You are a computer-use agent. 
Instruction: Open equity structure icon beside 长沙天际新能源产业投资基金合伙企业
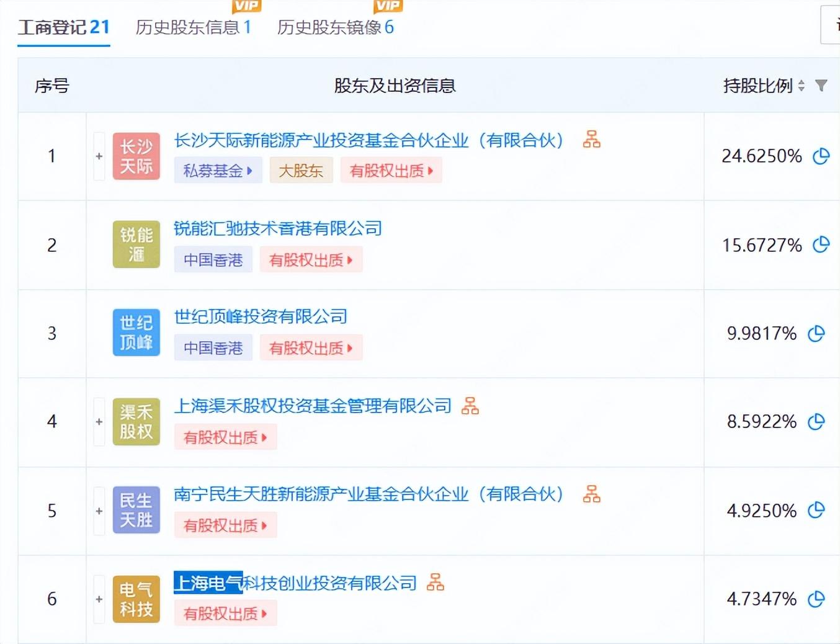click(x=592, y=140)
